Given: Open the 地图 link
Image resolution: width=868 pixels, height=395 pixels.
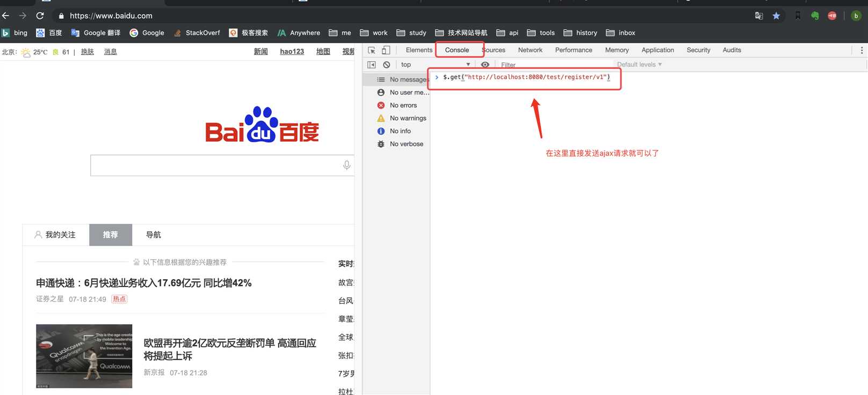Looking at the screenshot, I should coord(323,52).
